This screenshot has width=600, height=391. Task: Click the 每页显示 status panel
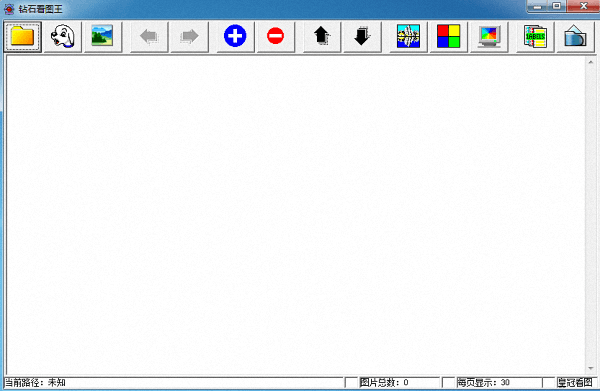point(499,382)
